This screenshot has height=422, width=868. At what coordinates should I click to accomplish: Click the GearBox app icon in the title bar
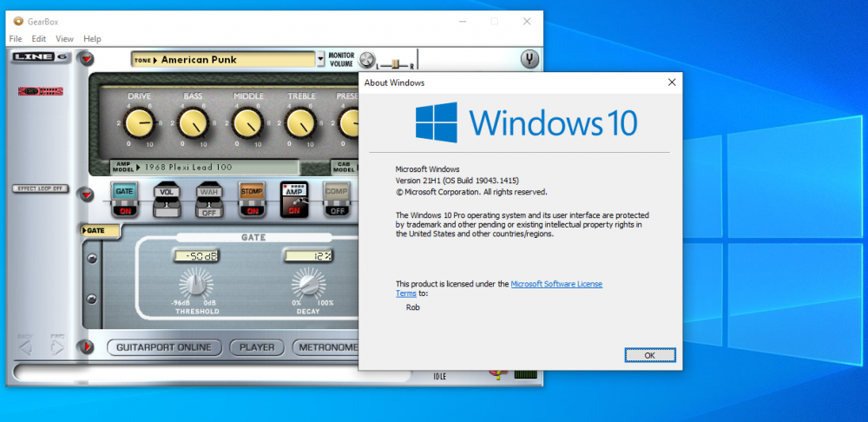(x=18, y=22)
